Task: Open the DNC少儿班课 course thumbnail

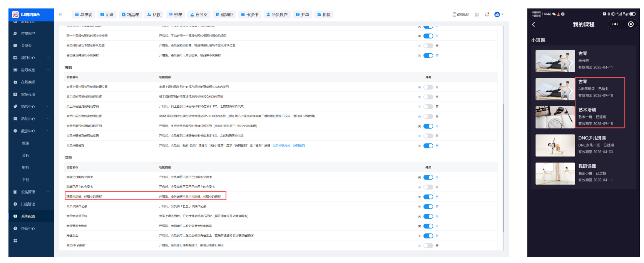Action: [555, 145]
